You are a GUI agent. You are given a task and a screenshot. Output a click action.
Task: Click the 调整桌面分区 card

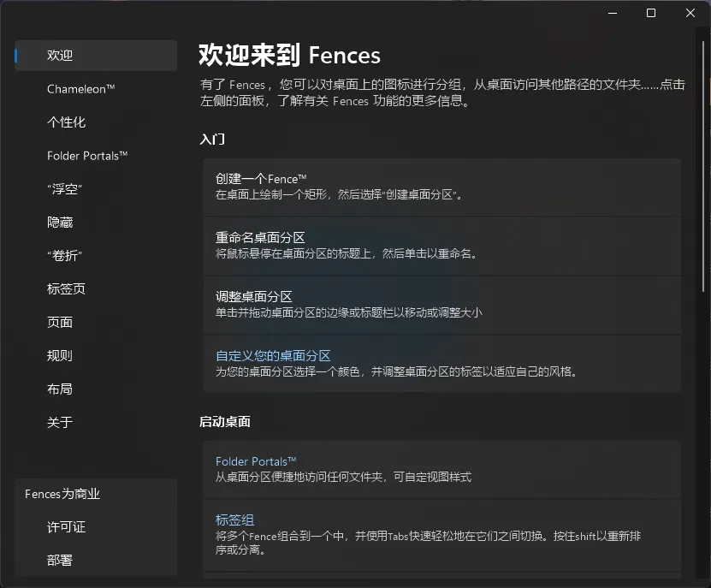point(442,305)
